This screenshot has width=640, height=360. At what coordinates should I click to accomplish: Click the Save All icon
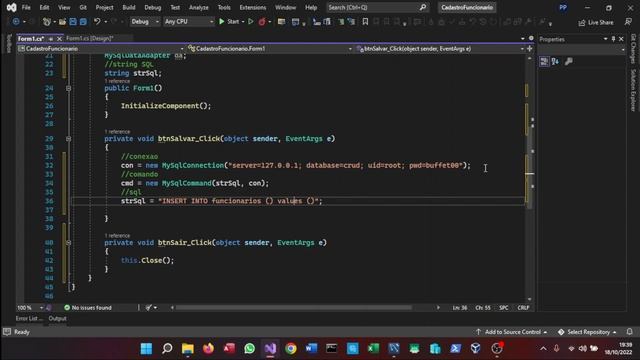pos(83,22)
